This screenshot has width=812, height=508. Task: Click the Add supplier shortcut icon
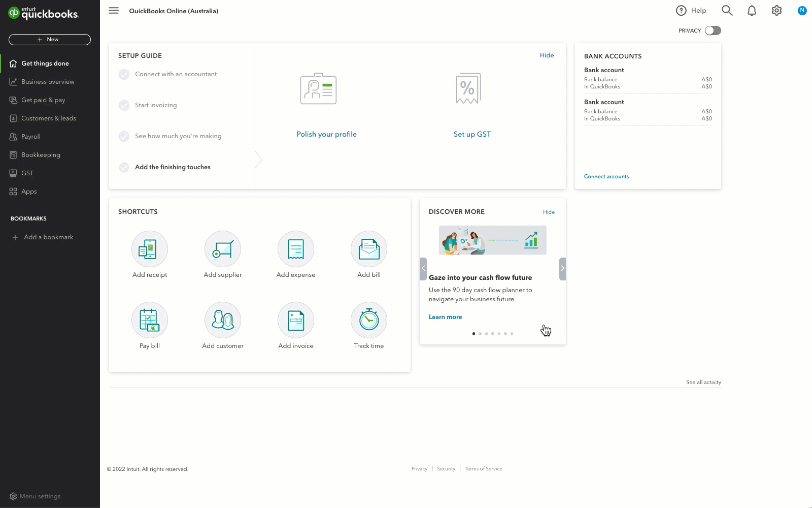pos(223,249)
